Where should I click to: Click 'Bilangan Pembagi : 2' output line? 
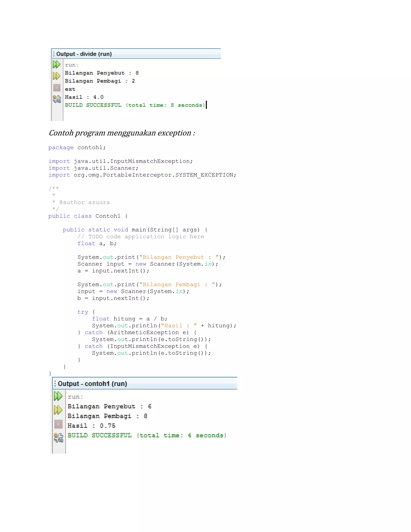point(100,81)
